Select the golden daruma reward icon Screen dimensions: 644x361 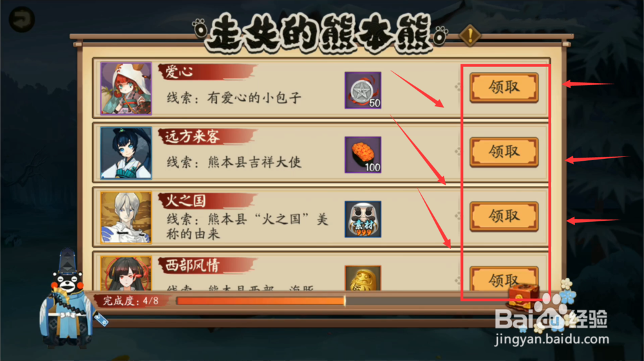point(363,278)
